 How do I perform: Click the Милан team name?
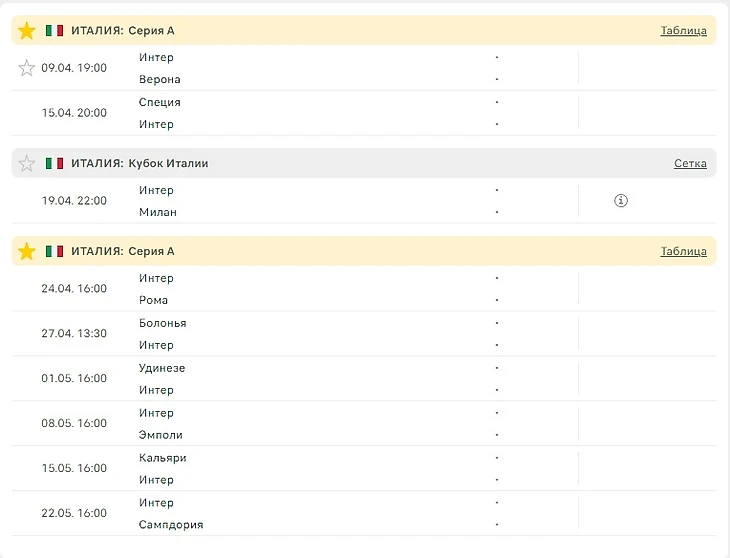(158, 212)
